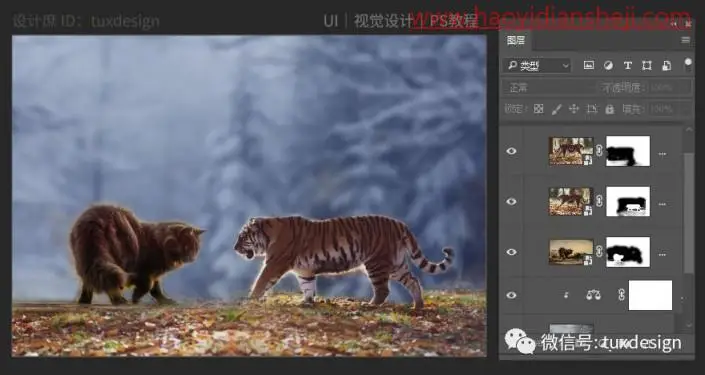Select the second tiger layer thumbnail
This screenshot has width=705, height=375.
click(x=571, y=201)
